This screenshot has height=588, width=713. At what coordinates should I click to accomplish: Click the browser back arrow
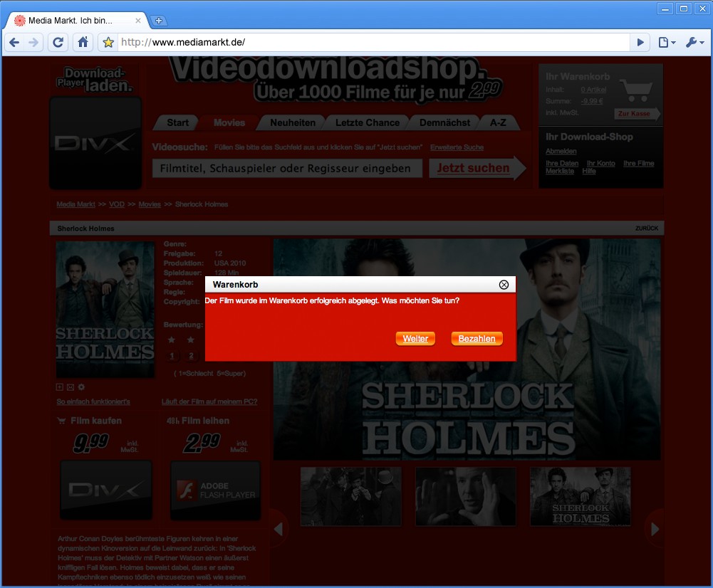pyautogui.click(x=14, y=43)
